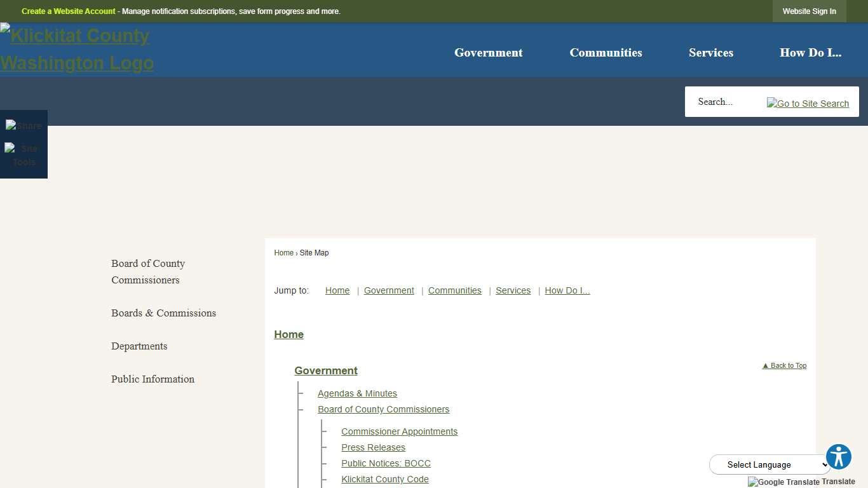Image resolution: width=868 pixels, height=488 pixels.
Task: Go to Home via breadcrumb
Action: [283, 253]
